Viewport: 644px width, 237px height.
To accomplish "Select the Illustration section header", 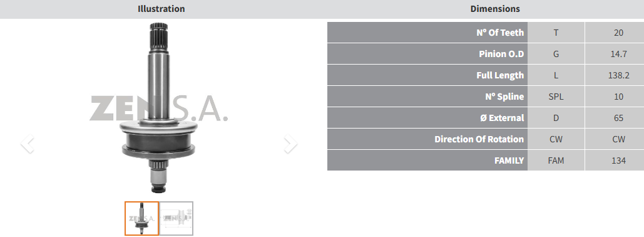I will click(161, 9).
